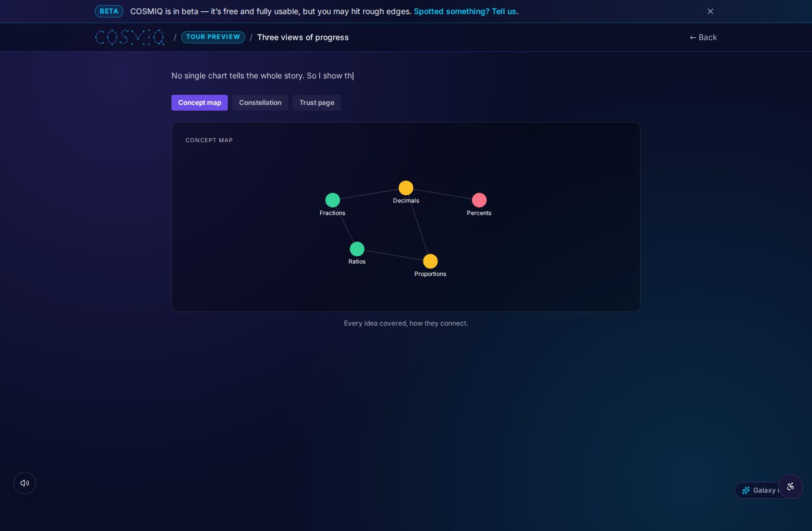Click the Galaxy sparkle icon button
Image resolution: width=812 pixels, height=531 pixels.
[x=757, y=490]
